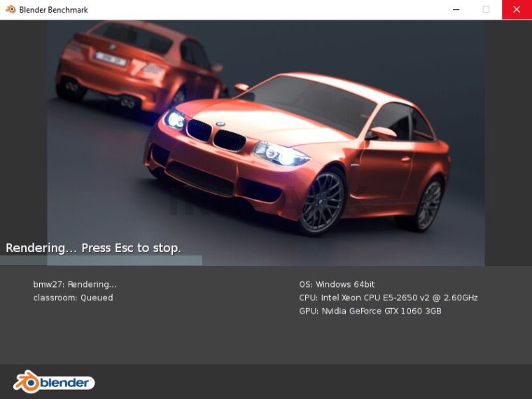The width and height of the screenshot is (532, 399).
Task: Click the front car's left glowing headlight
Action: coord(175,119)
